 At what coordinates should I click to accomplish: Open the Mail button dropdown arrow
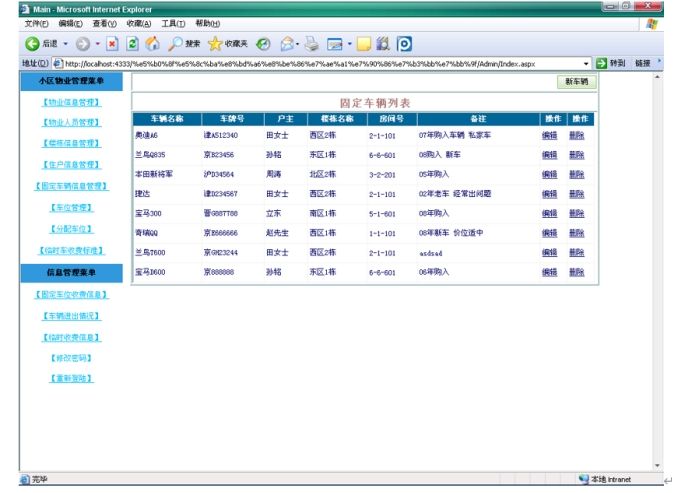click(x=297, y=44)
